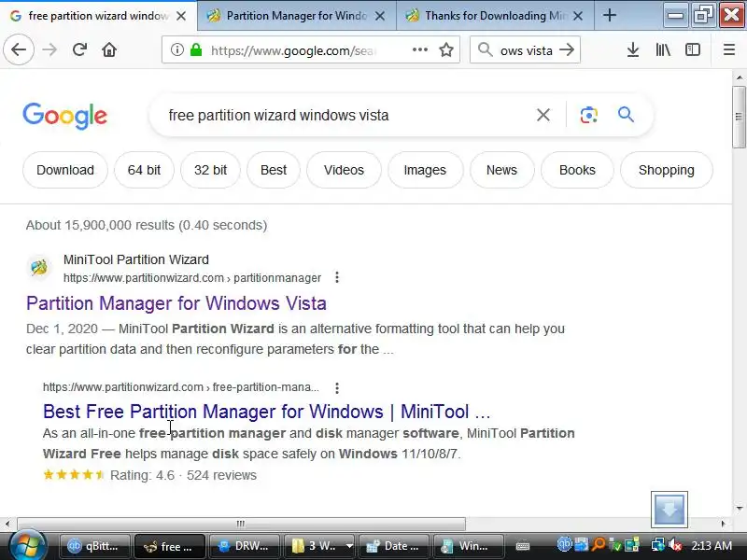Click the muted volume tray icon
The image size is (747, 560).
coord(674,545)
